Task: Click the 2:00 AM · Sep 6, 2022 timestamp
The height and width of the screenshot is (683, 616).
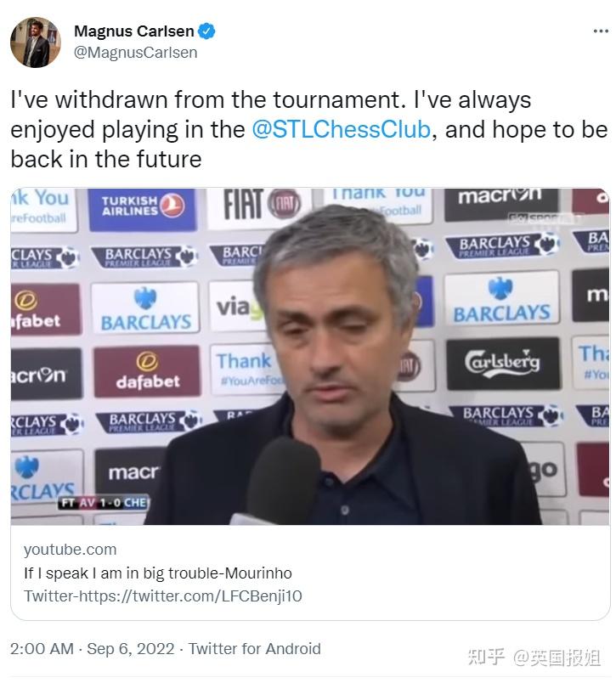Action: coord(92,649)
